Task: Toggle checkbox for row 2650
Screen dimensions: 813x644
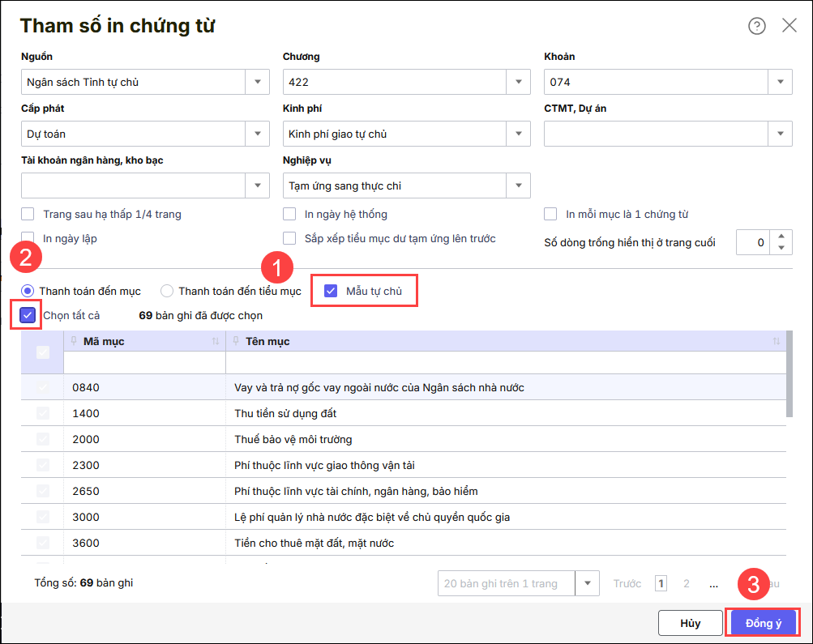Action: (43, 491)
